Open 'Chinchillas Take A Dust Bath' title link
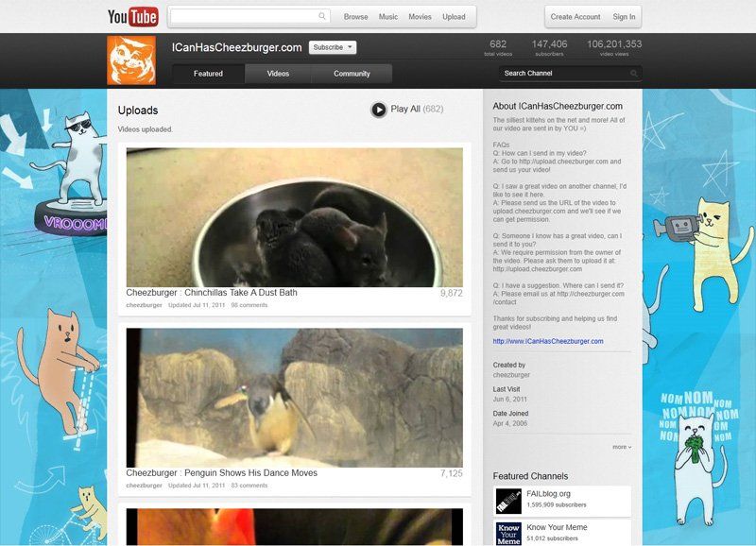 (x=212, y=293)
